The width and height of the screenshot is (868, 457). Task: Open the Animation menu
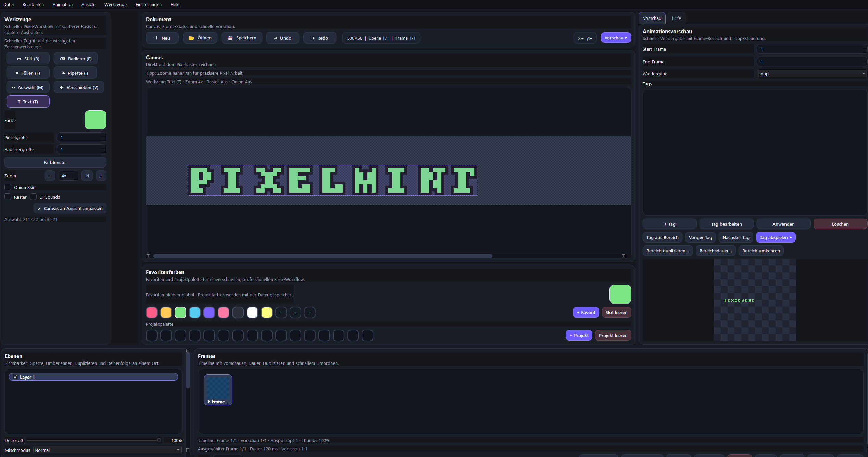(x=62, y=4)
